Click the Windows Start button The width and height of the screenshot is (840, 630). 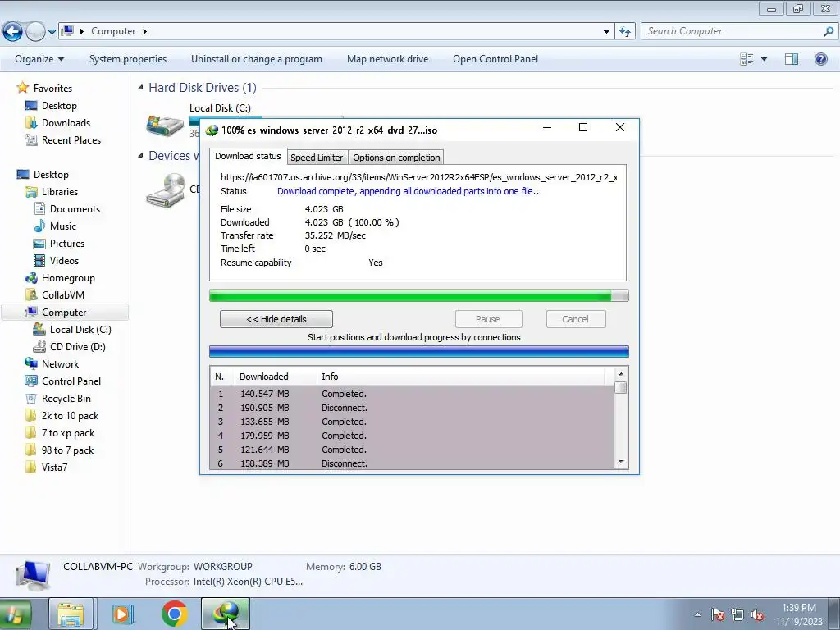pos(15,614)
